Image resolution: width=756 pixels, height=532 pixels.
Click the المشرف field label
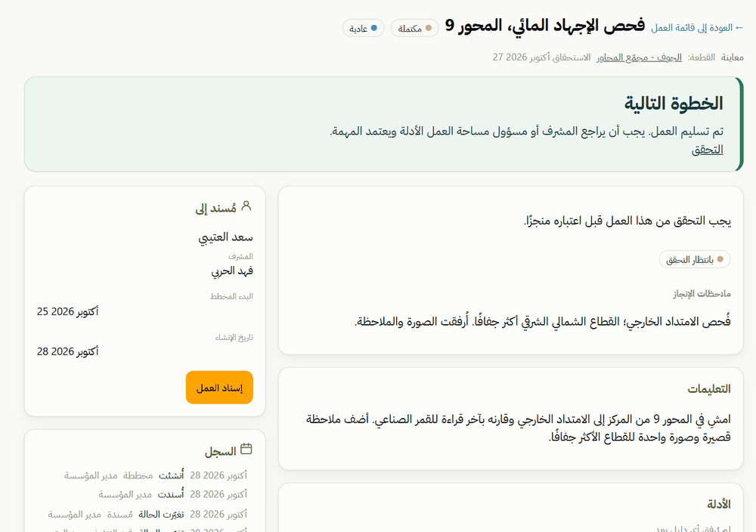coord(240,256)
